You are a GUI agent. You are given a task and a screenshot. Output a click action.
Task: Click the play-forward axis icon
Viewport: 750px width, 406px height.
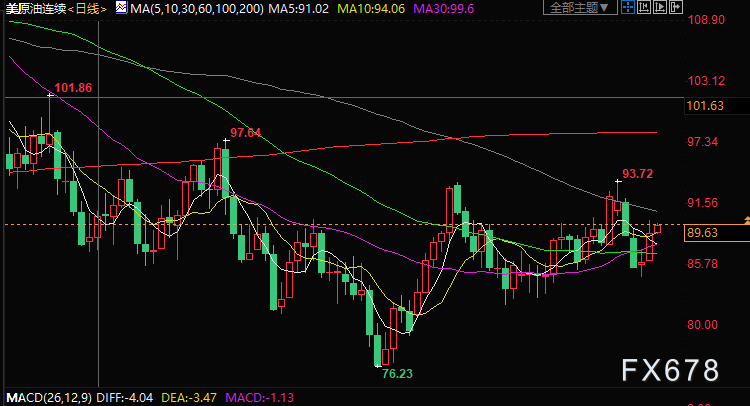660,7
